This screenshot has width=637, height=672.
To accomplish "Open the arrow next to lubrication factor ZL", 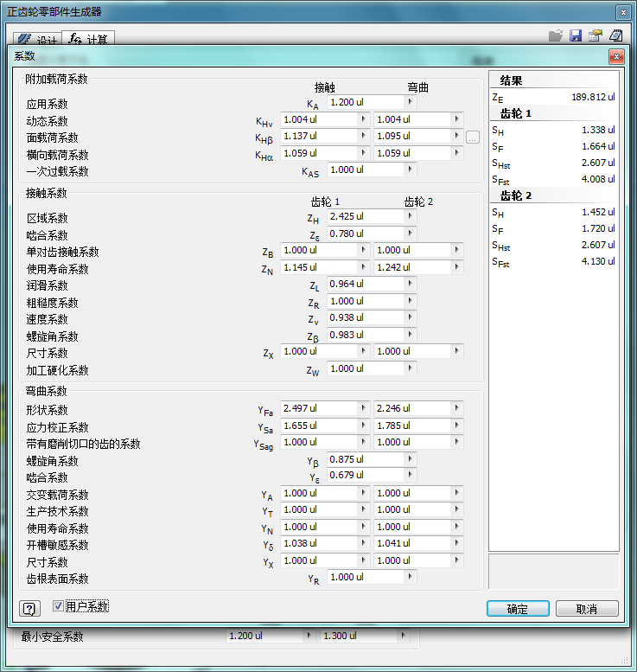I will click(x=411, y=284).
